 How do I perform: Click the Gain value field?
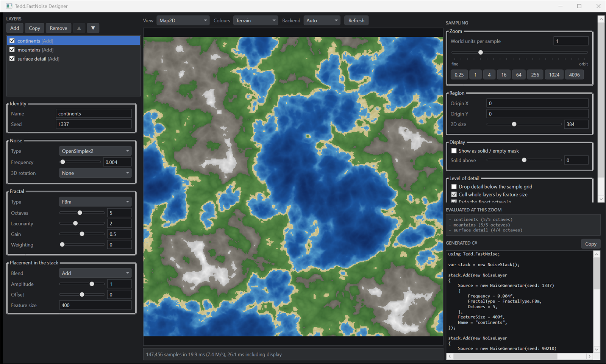pyautogui.click(x=119, y=234)
